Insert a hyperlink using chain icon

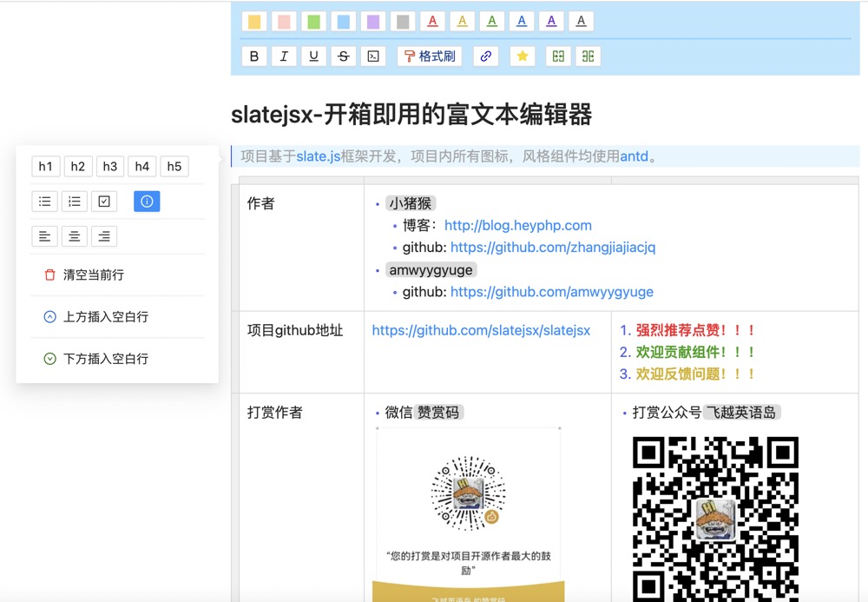click(x=486, y=56)
